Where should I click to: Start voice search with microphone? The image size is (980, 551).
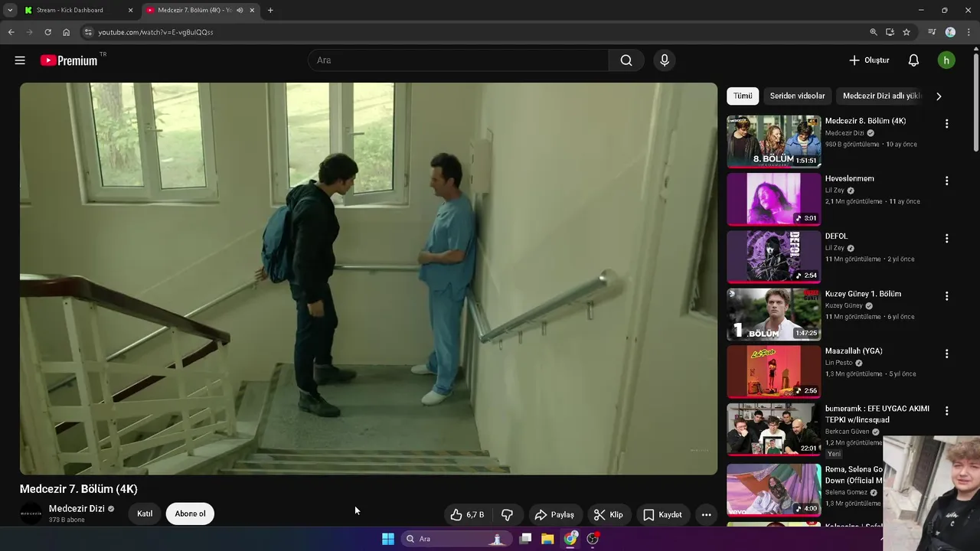tap(665, 60)
